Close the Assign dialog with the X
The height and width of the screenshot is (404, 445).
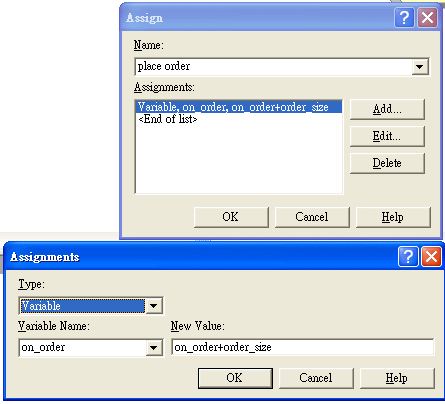(x=427, y=18)
